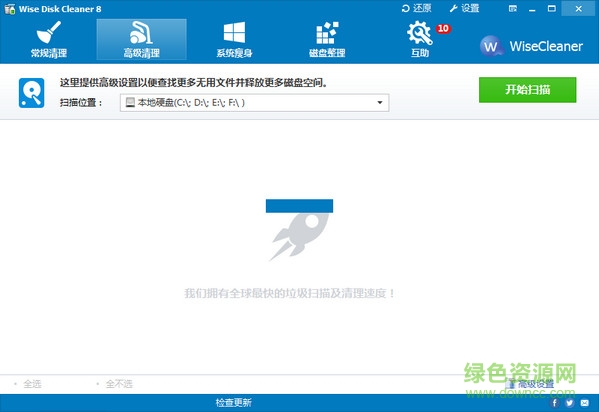Click the WiseCleaner logo
Viewport: 599px width, 412px height.
click(531, 46)
